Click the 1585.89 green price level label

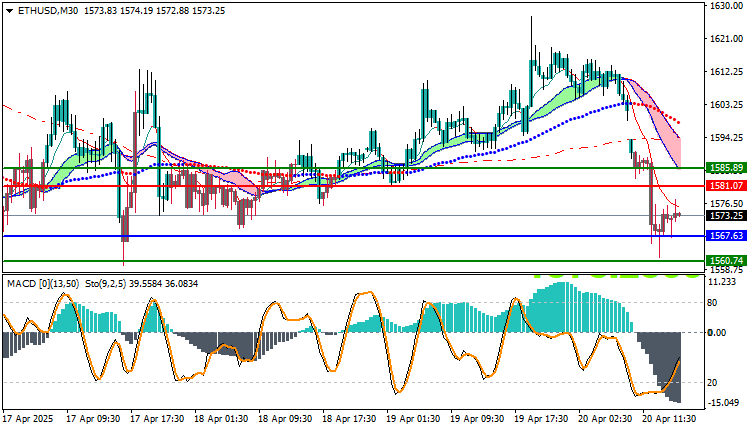pyautogui.click(x=727, y=168)
